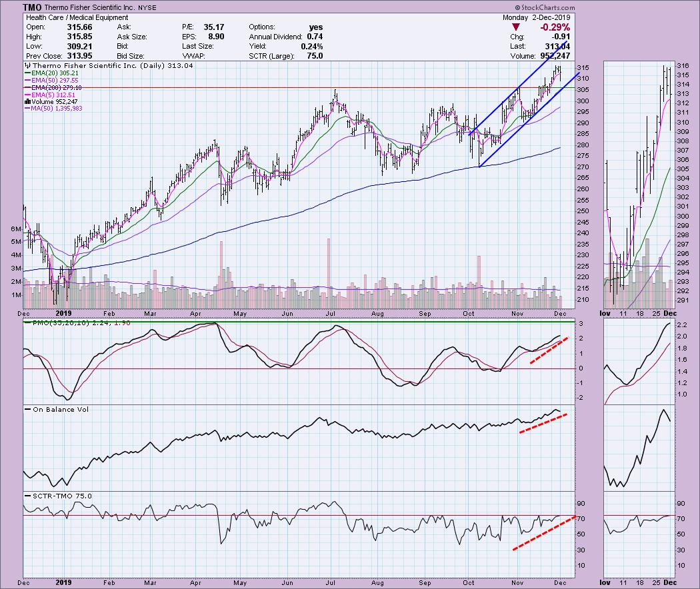
Task: Click the Yield value 0.24%
Action: [311, 47]
